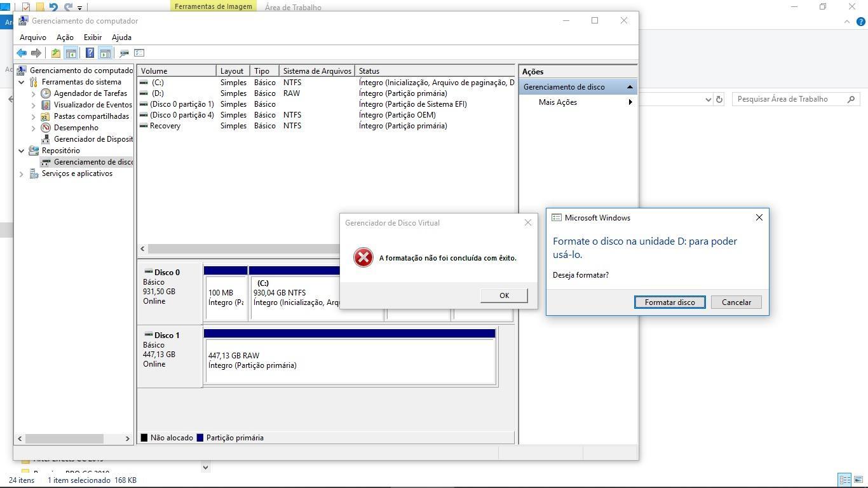Screen dimensions: 868x488
Task: Click the Ferramentas do sistema tools icon
Action: point(34,82)
